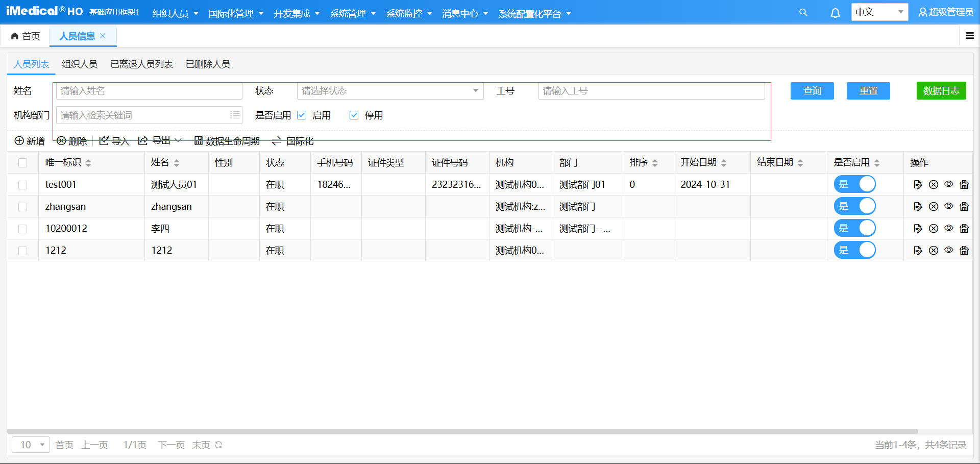Click the eye preview icon on zhangsan's row

(949, 206)
